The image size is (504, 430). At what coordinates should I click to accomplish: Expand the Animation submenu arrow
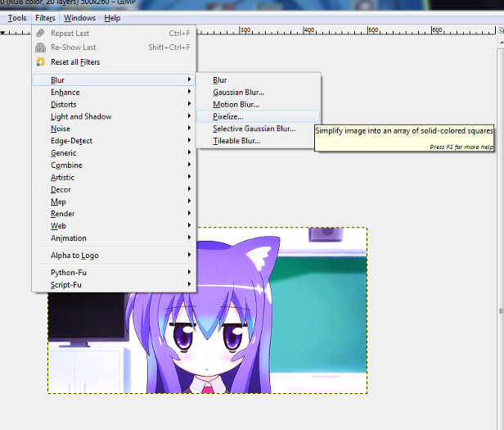[x=189, y=238]
